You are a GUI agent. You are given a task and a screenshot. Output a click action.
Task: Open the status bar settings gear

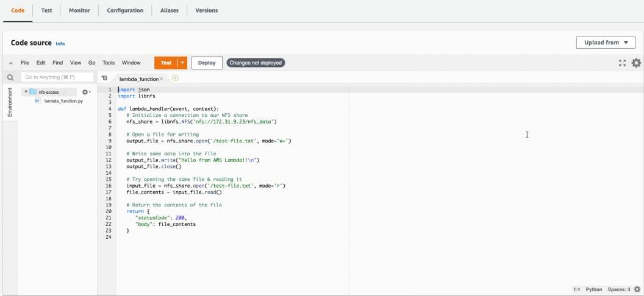coord(637,289)
